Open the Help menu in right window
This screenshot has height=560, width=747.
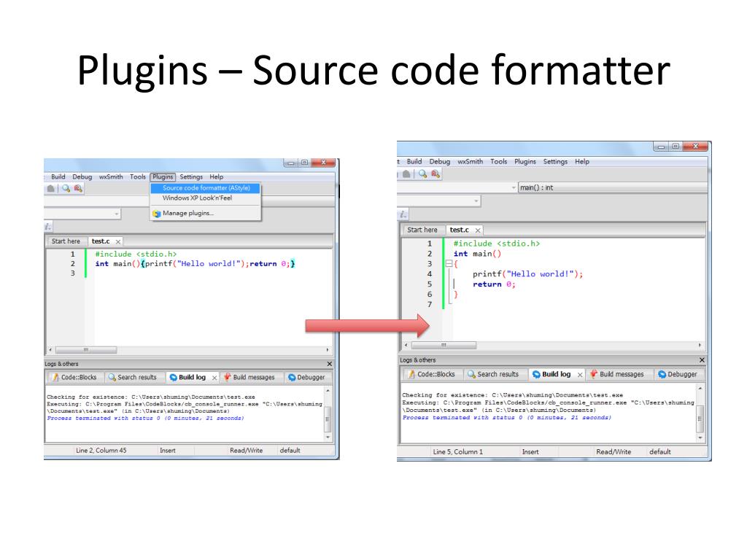(581, 161)
